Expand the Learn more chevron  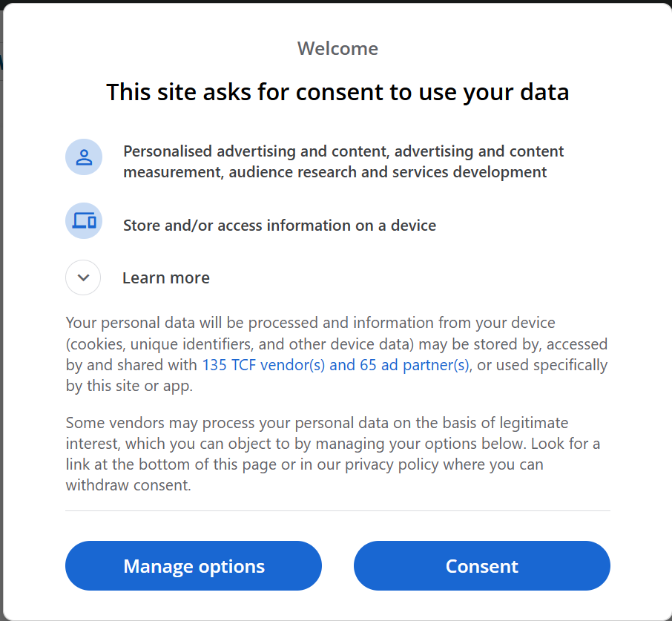tap(83, 277)
